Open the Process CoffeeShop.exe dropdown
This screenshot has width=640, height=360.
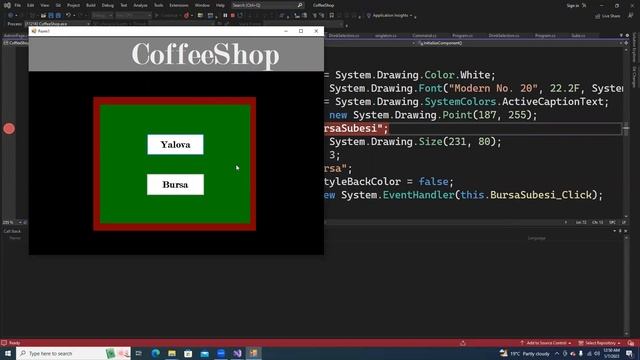point(57,24)
